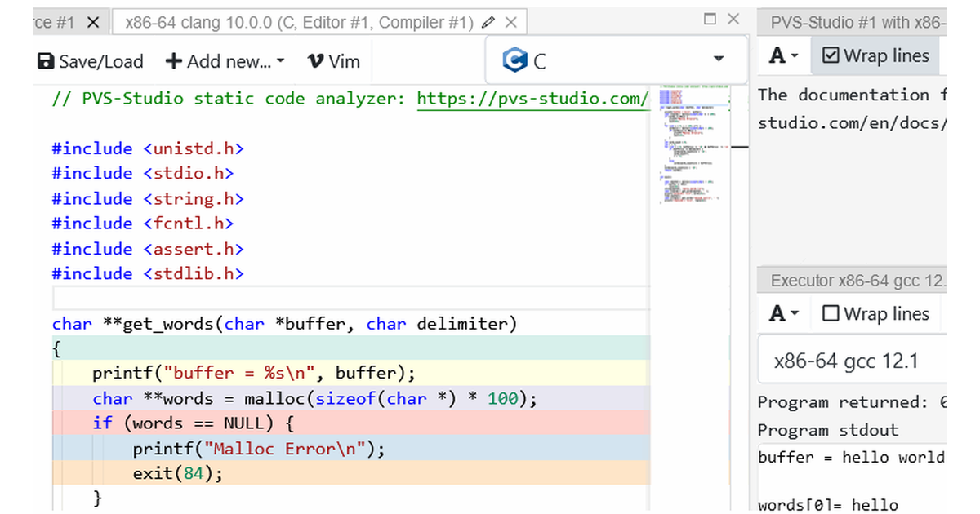Uncheck Wrap lines in the PVS-Studio panel

point(831,55)
